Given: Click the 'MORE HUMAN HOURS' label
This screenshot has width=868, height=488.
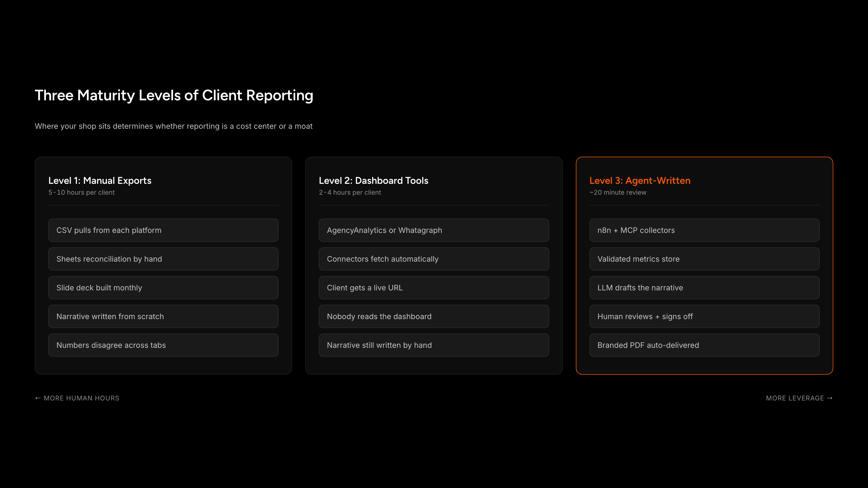Looking at the screenshot, I should point(77,398).
